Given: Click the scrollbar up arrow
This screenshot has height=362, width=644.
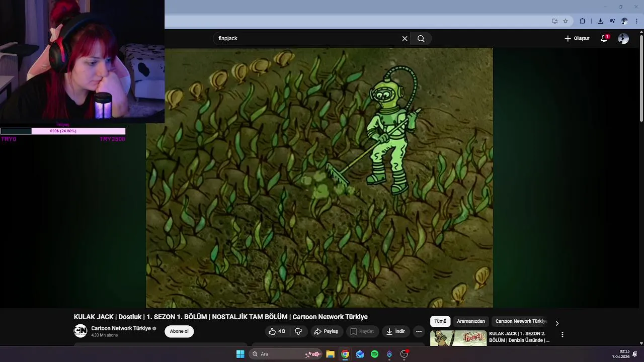Looking at the screenshot, I should pos(641,33).
